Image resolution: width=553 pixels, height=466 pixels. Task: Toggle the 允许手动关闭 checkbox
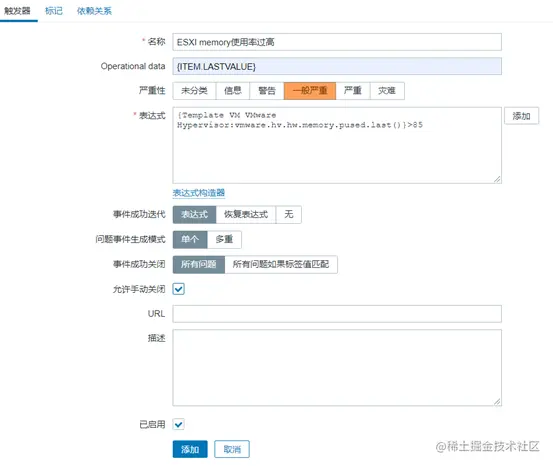coord(179,289)
